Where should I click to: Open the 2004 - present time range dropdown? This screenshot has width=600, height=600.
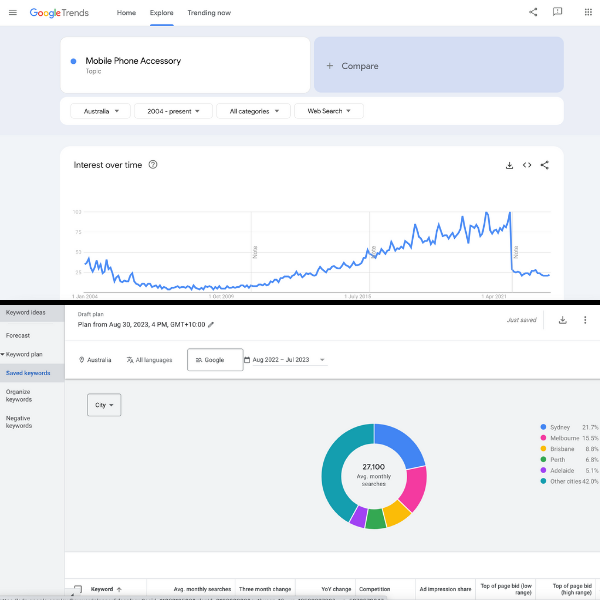173,111
